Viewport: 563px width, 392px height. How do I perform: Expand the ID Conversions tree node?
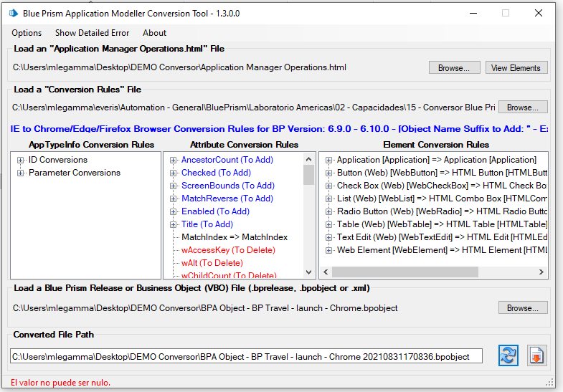tap(20, 160)
